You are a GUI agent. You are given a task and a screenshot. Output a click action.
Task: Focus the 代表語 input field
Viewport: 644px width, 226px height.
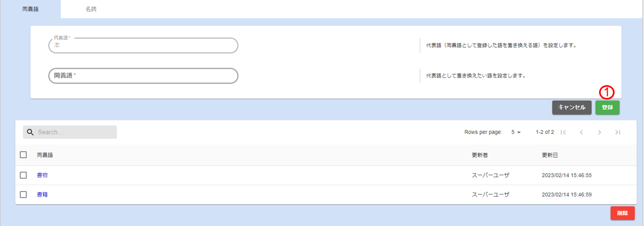(143, 46)
